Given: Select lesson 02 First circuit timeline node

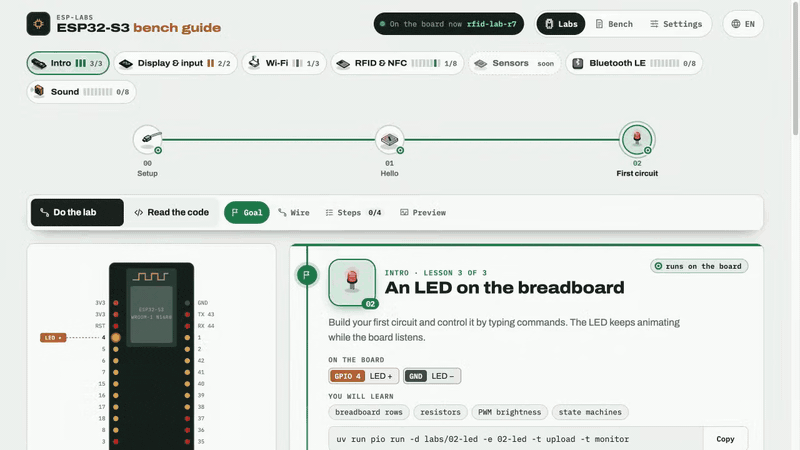Looking at the screenshot, I should click(637, 139).
